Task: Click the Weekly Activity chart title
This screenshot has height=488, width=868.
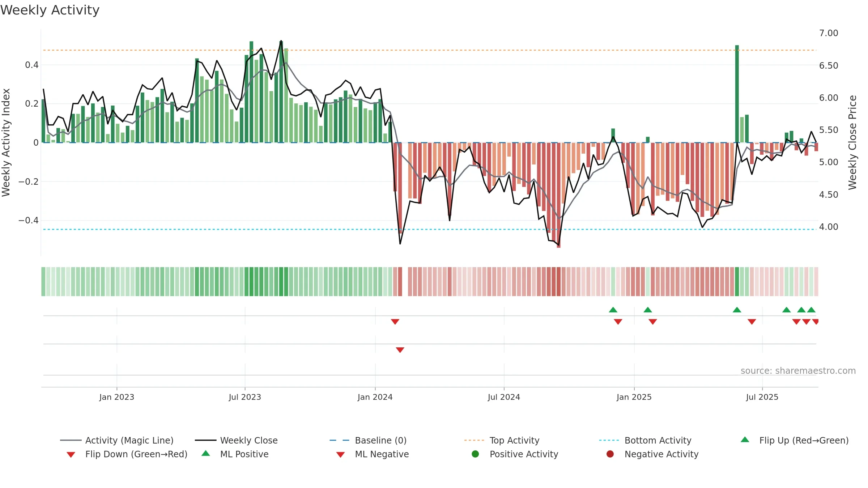Action: click(50, 10)
